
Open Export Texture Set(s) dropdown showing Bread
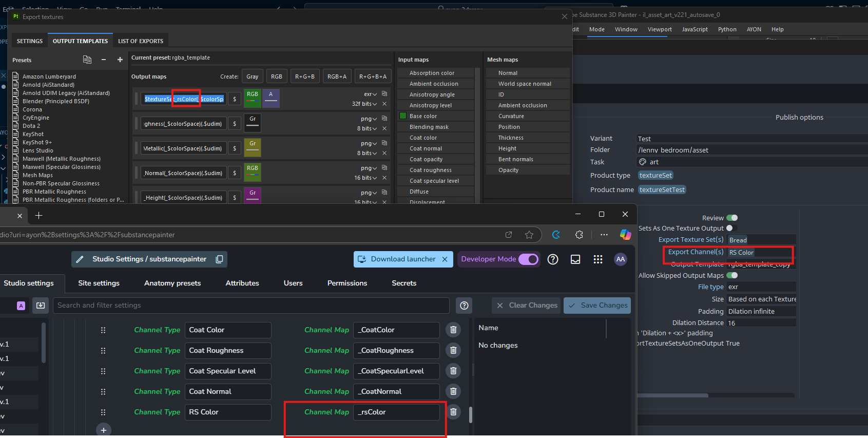point(762,240)
